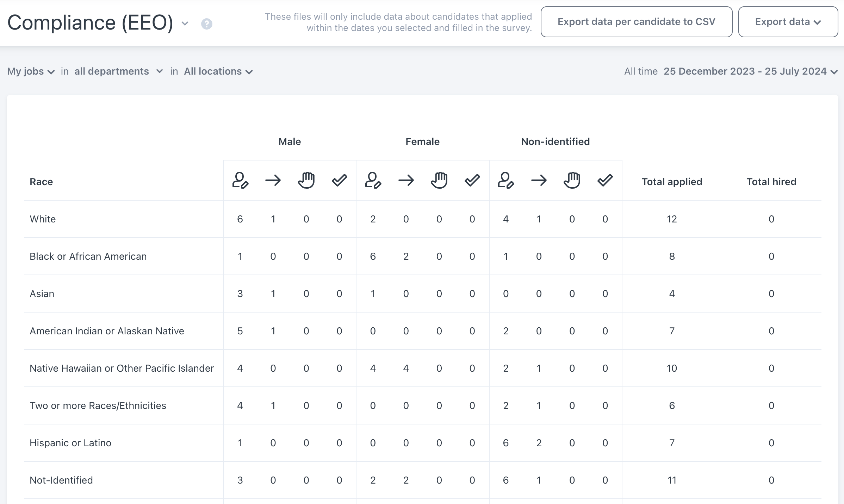Select the Hispanic or Latino race row

click(x=70, y=443)
